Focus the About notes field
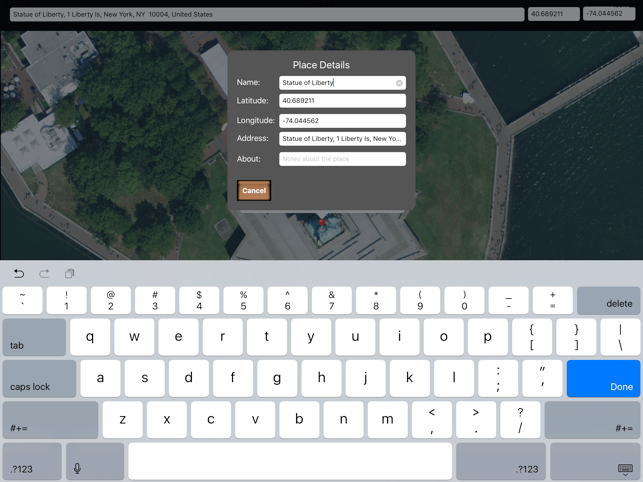The height and width of the screenshot is (482, 643). (342, 159)
